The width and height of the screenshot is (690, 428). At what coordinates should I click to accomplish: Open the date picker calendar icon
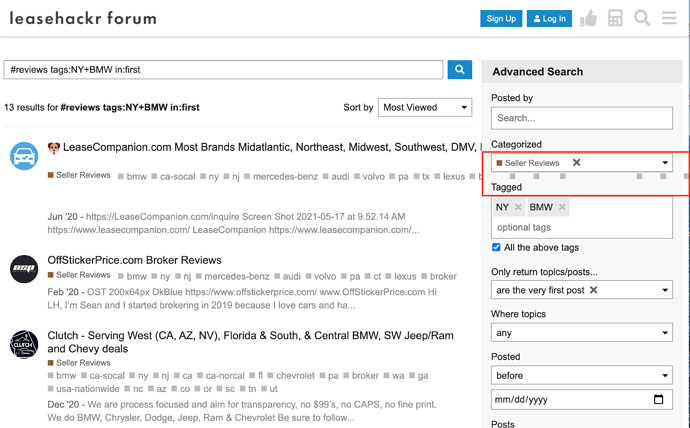658,399
